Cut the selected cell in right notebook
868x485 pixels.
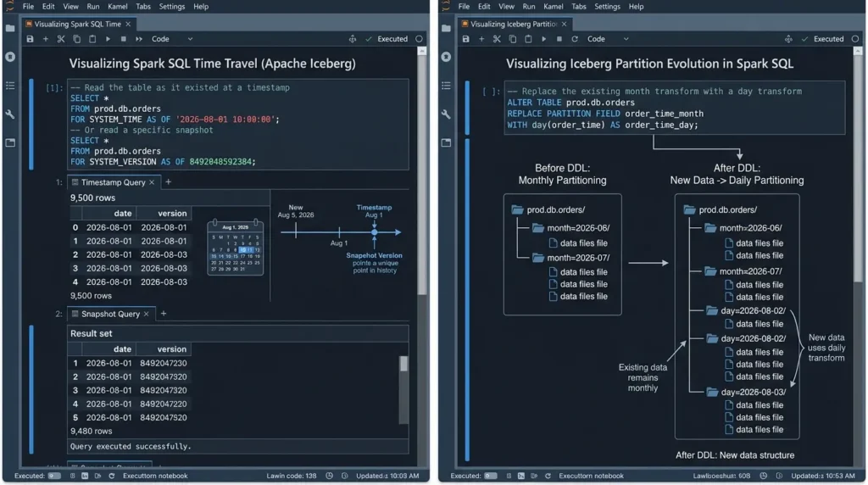coord(497,39)
